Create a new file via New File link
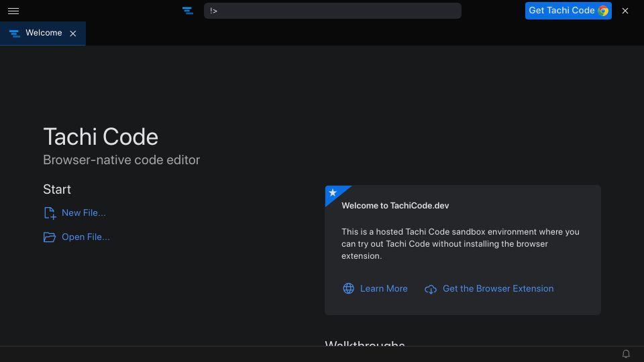Screen dimensions: 644x362 click(x=83, y=213)
